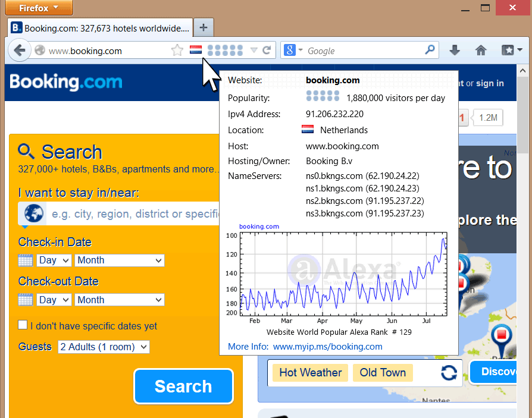Click the refresh icon beside Old Town

point(449,373)
